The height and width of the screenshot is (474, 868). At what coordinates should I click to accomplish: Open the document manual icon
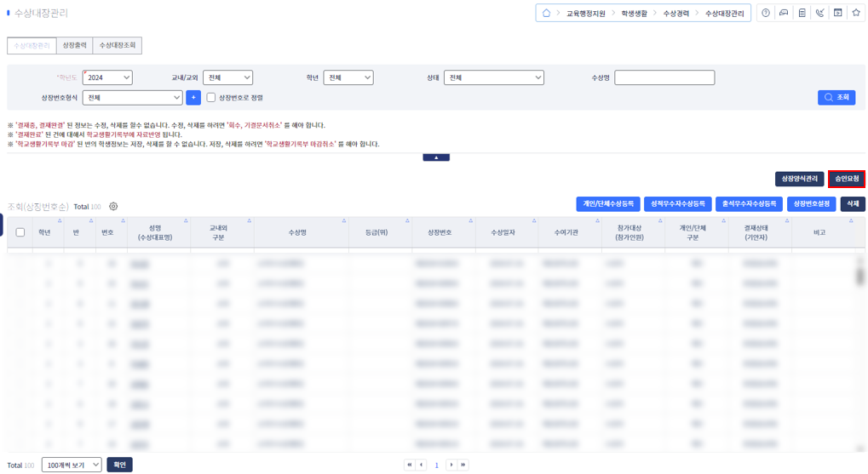[x=802, y=13]
